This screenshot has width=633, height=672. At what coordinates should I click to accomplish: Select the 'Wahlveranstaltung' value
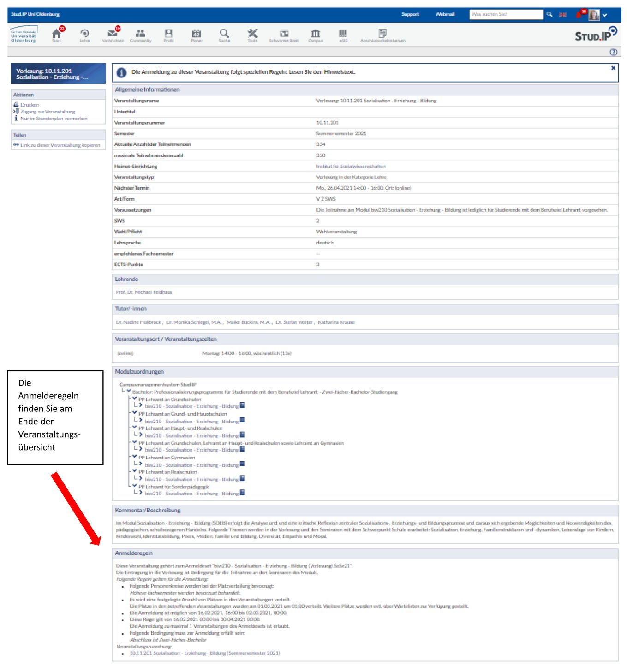coord(336,232)
